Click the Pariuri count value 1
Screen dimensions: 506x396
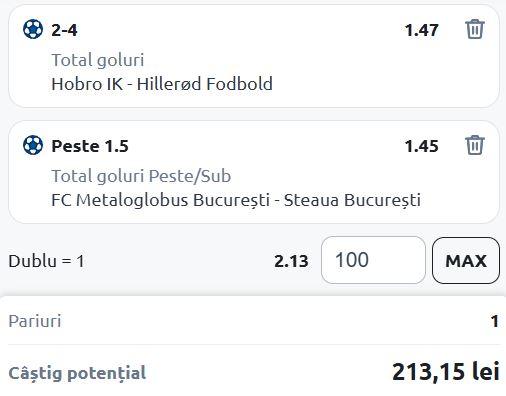[x=495, y=321]
